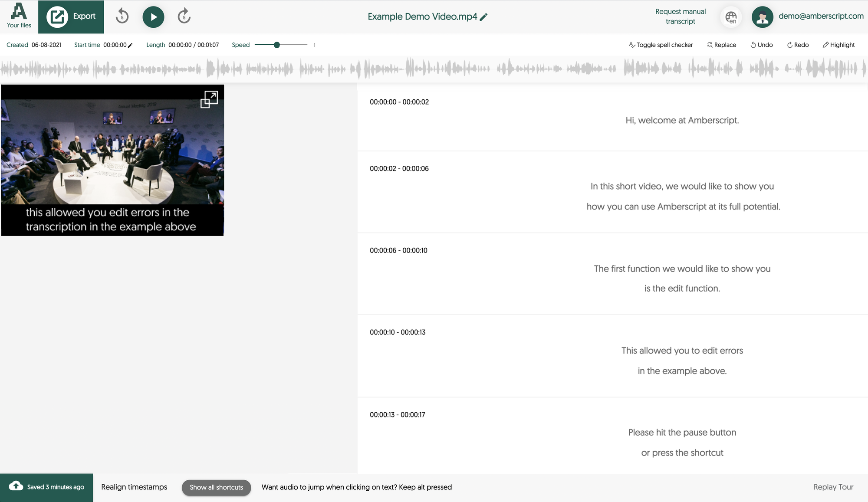Image resolution: width=868 pixels, height=502 pixels.
Task: Click the play button to start playback
Action: pyautogui.click(x=154, y=16)
